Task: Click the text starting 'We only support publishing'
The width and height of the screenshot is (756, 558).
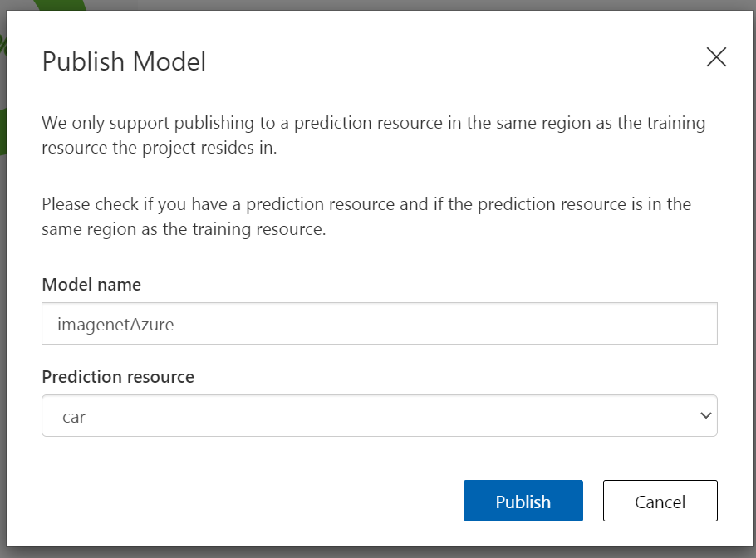Action: tap(374, 135)
